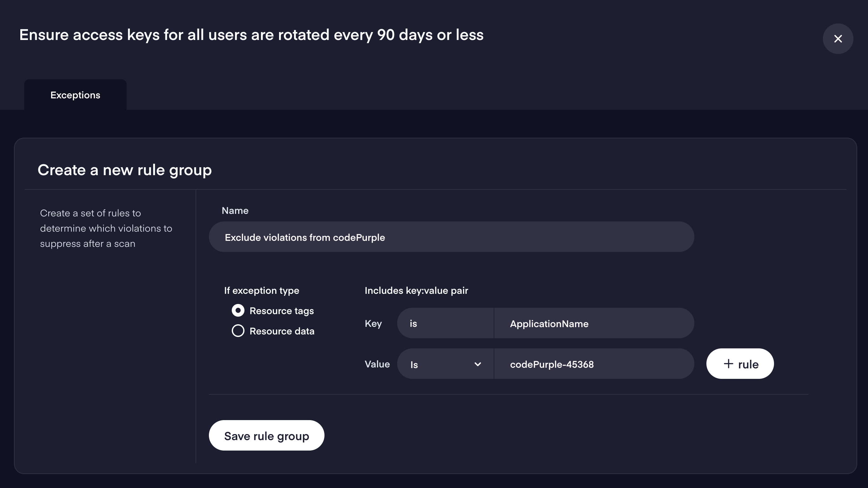Click the ApplicationName key input field
Screen dimensions: 868x488
coord(593,323)
